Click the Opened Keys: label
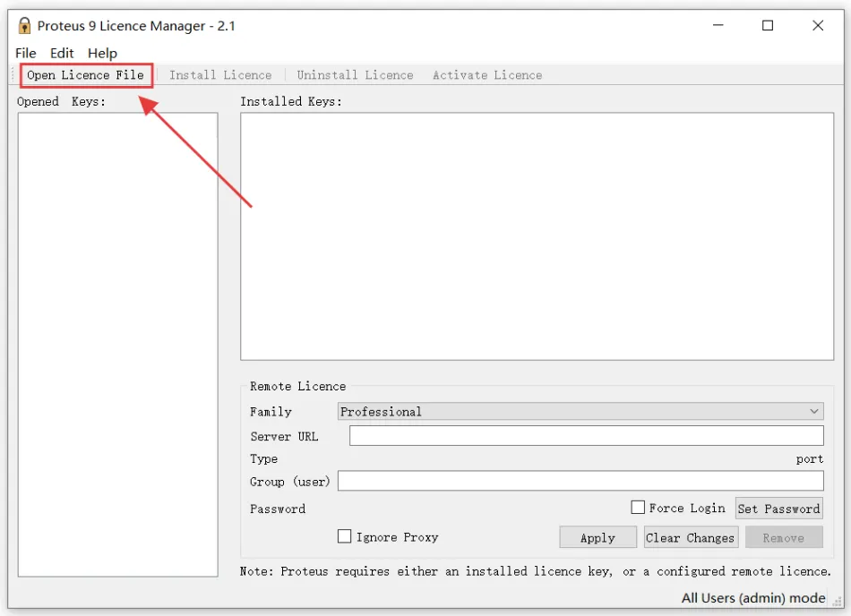 click(61, 101)
